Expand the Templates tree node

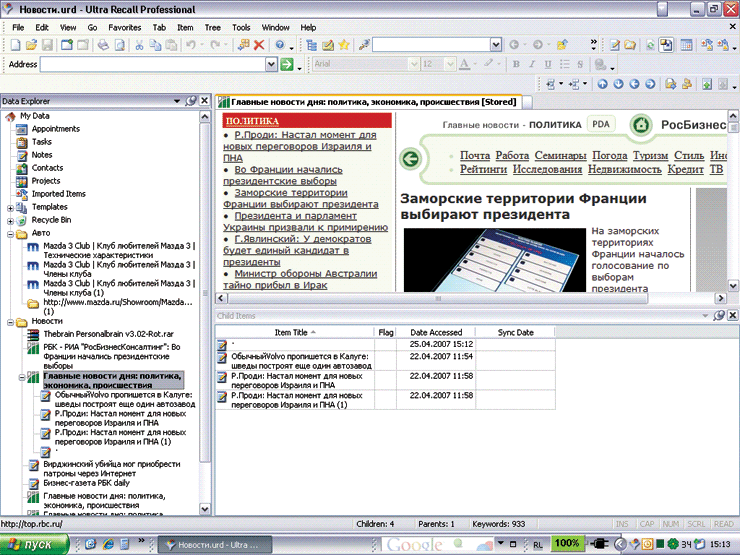(x=10, y=207)
